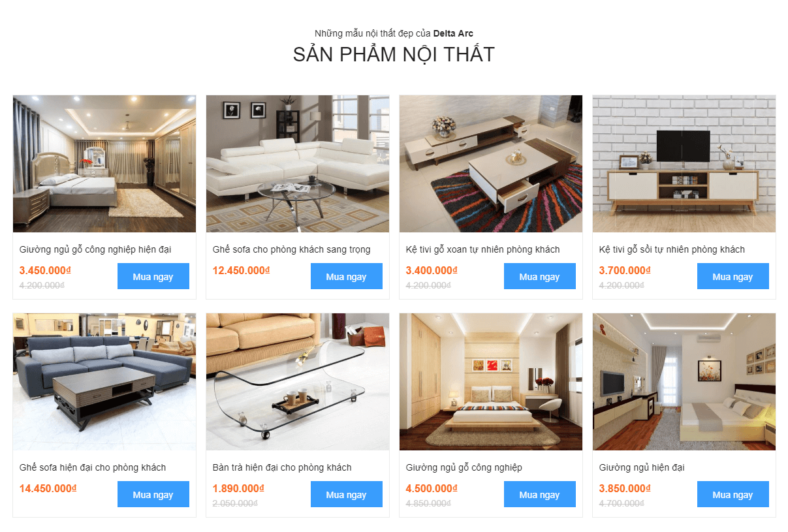Screen dimensions: 788x532
Task: Click Mua ngay for the 12.450.000đ sofa
Action: [347, 276]
